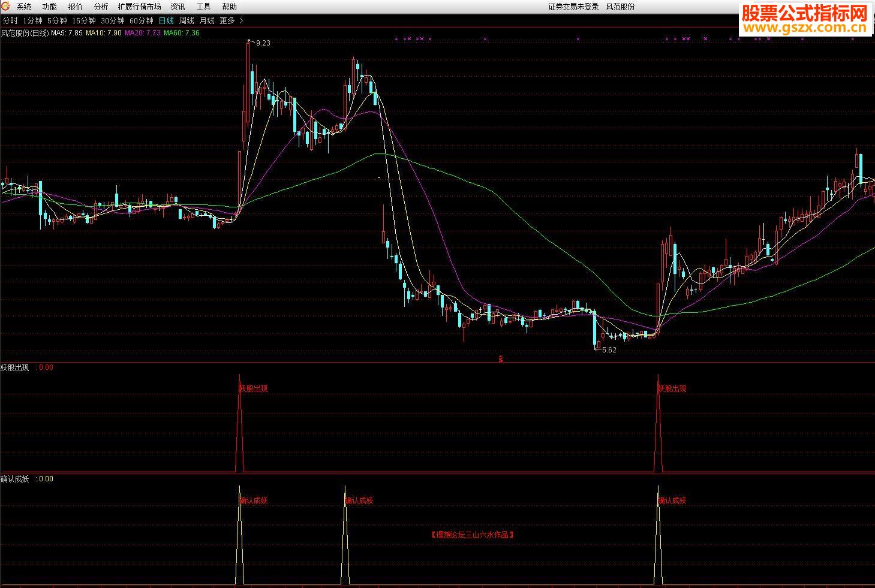Expand the arrow next to 更多
Image resolution: width=875 pixels, height=588 pixels.
[241, 20]
